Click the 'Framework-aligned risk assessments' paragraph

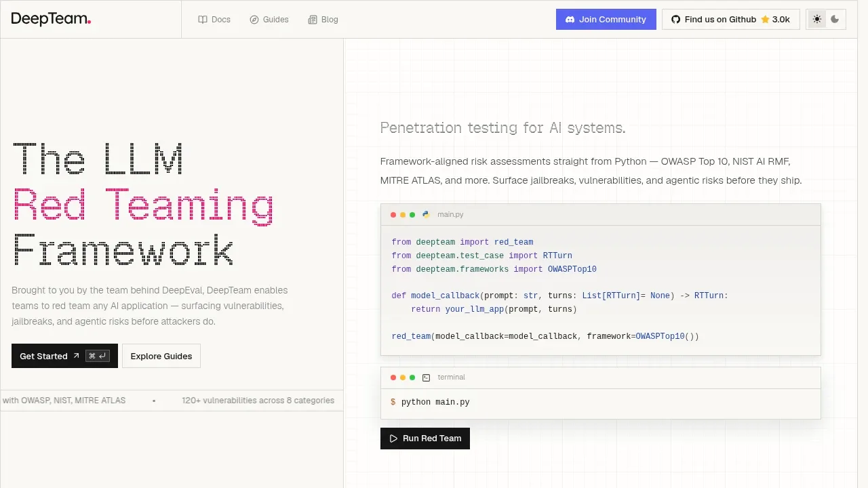[591, 171]
